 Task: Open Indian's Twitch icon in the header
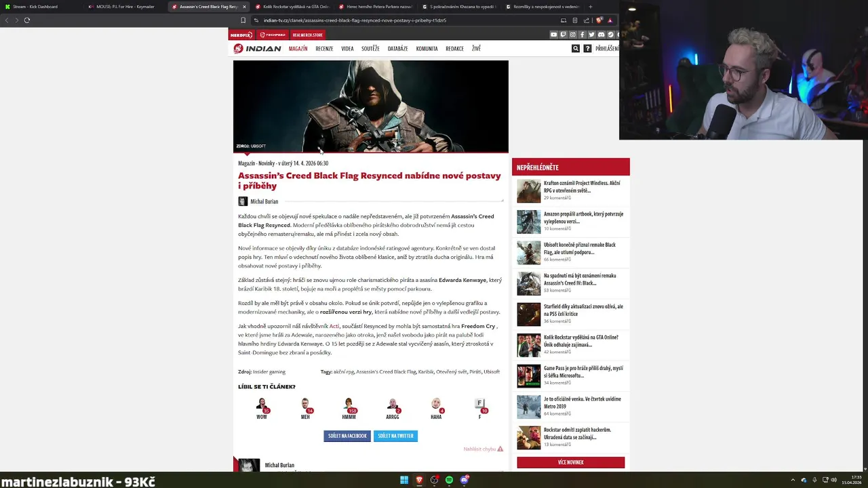(564, 35)
